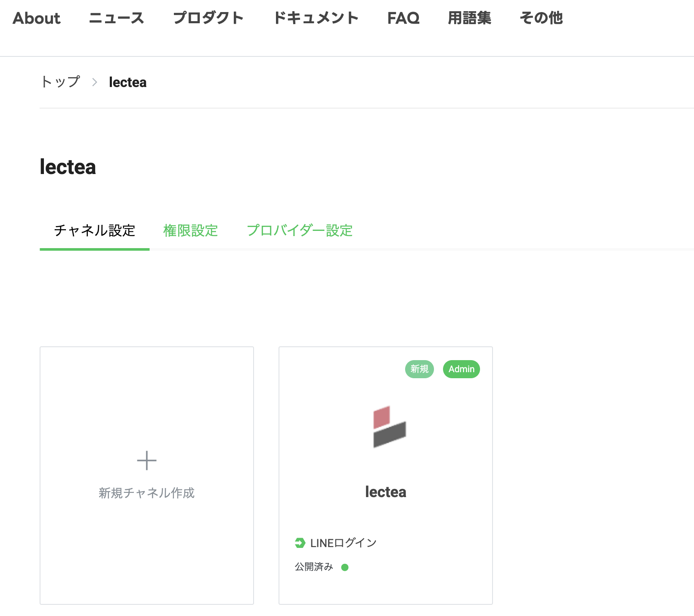Open the FAQ page
This screenshot has height=616, width=694.
coord(403,18)
